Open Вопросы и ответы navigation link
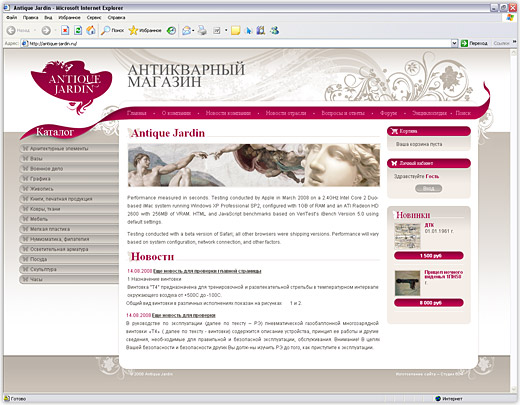 pyautogui.click(x=343, y=113)
